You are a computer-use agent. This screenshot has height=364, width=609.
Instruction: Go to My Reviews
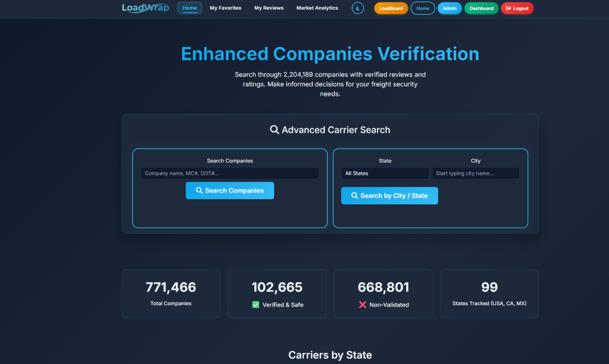point(269,8)
